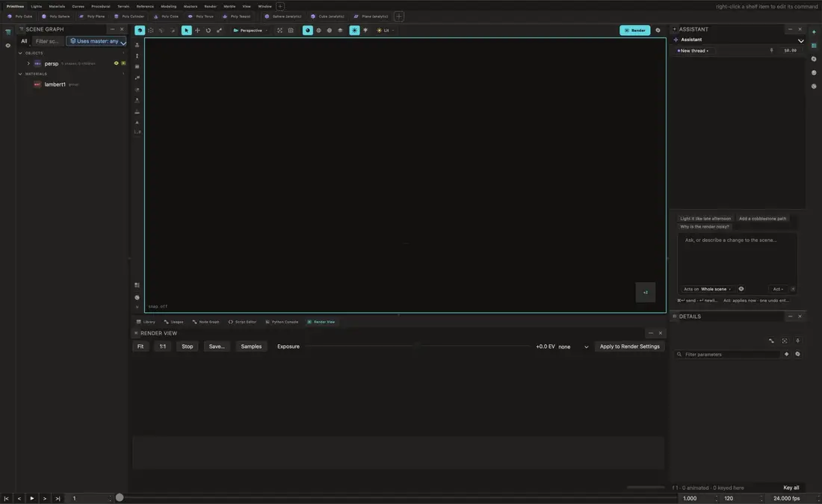Open the sparkle Assistant icon in right sidebar

(x=814, y=32)
